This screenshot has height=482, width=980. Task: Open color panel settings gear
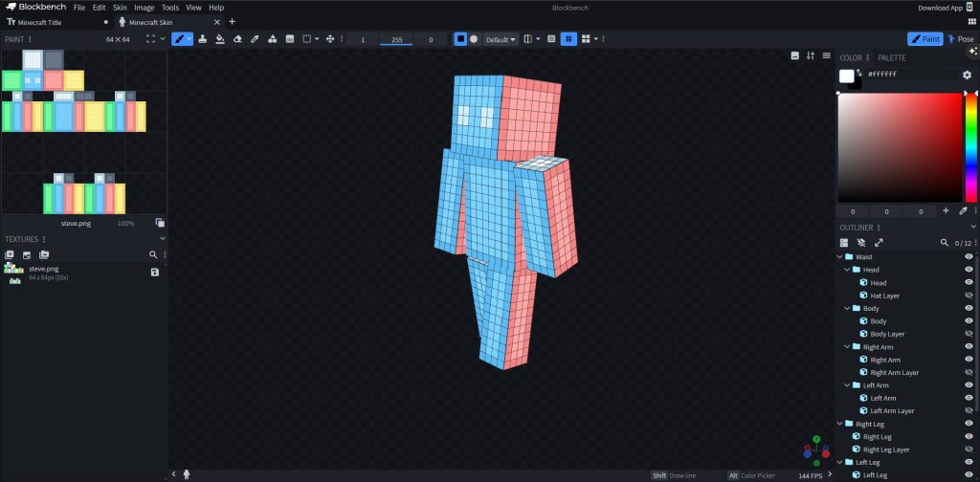[967, 76]
